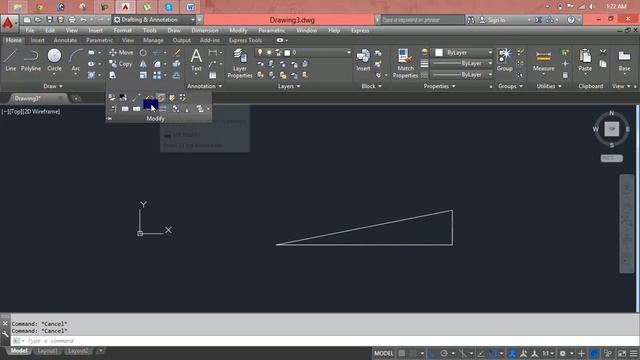Select the Line tool

(x=11, y=60)
